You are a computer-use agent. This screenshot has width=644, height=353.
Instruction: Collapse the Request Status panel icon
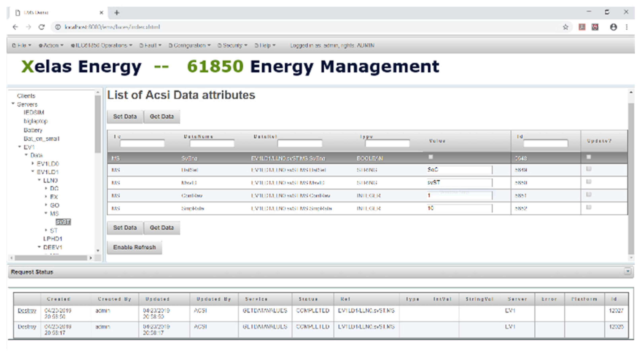[627, 271]
